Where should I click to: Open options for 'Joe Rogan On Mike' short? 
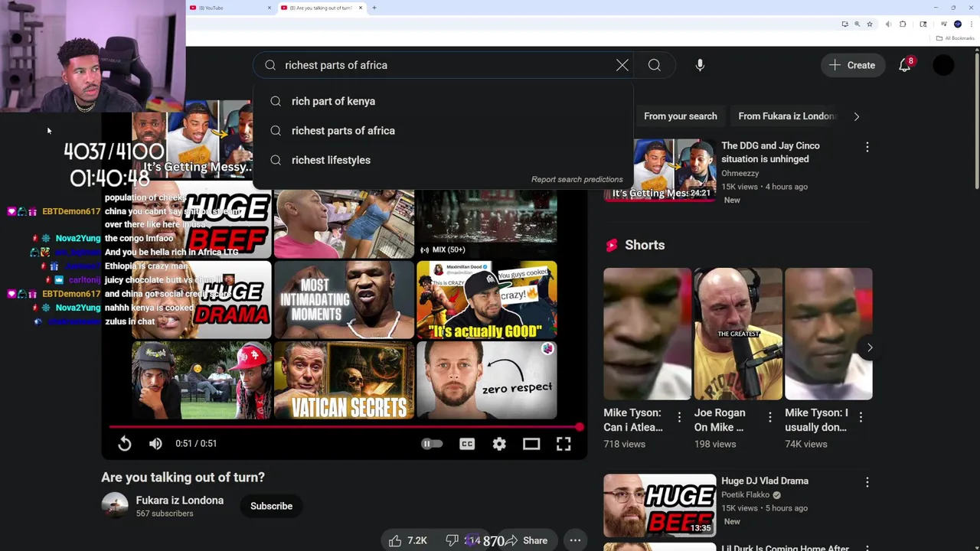[x=769, y=416]
